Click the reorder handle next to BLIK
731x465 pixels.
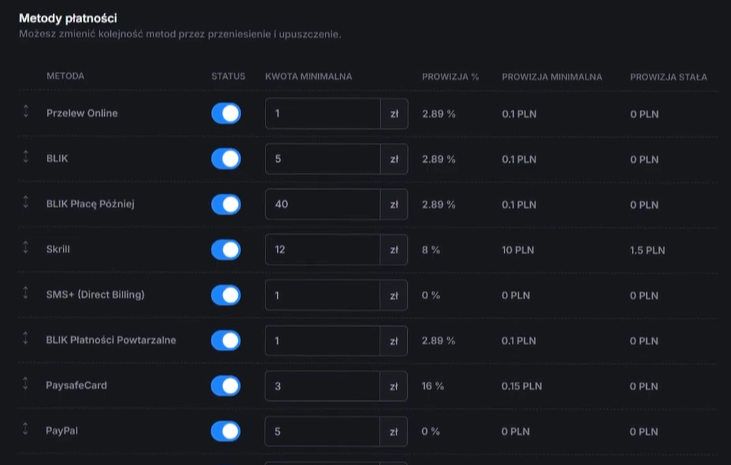click(26, 157)
